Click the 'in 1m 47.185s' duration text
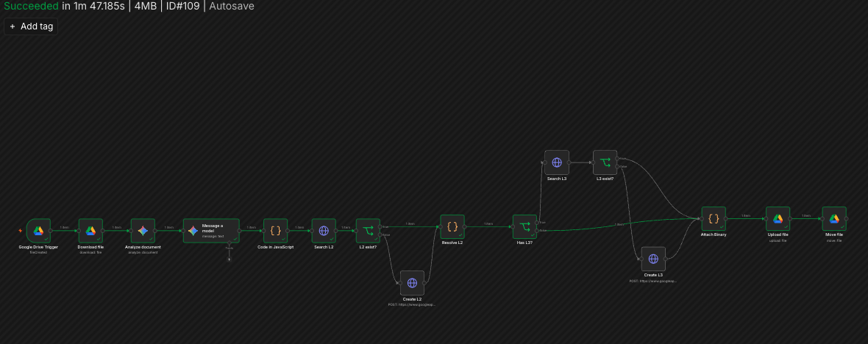The height and width of the screenshot is (344, 868). (93, 6)
